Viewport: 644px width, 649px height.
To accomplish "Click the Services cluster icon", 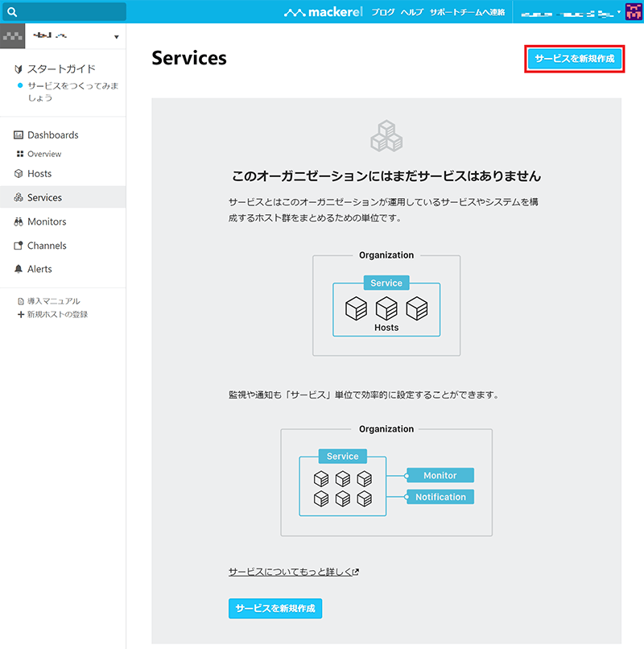I will click(19, 198).
